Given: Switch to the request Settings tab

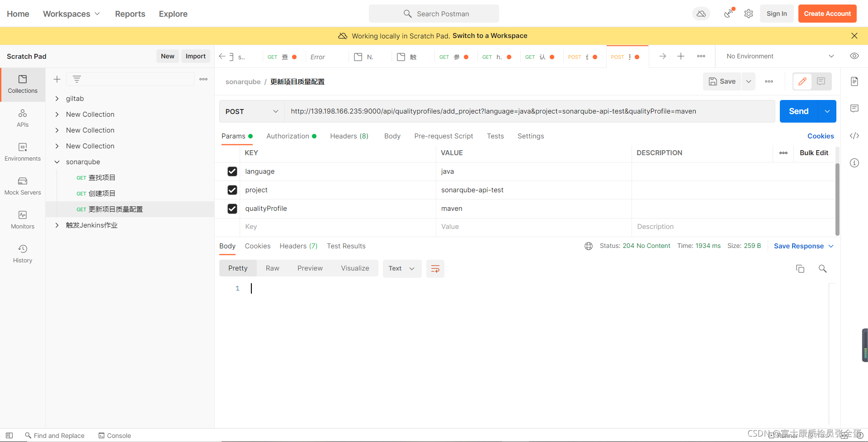Looking at the screenshot, I should pos(531,136).
